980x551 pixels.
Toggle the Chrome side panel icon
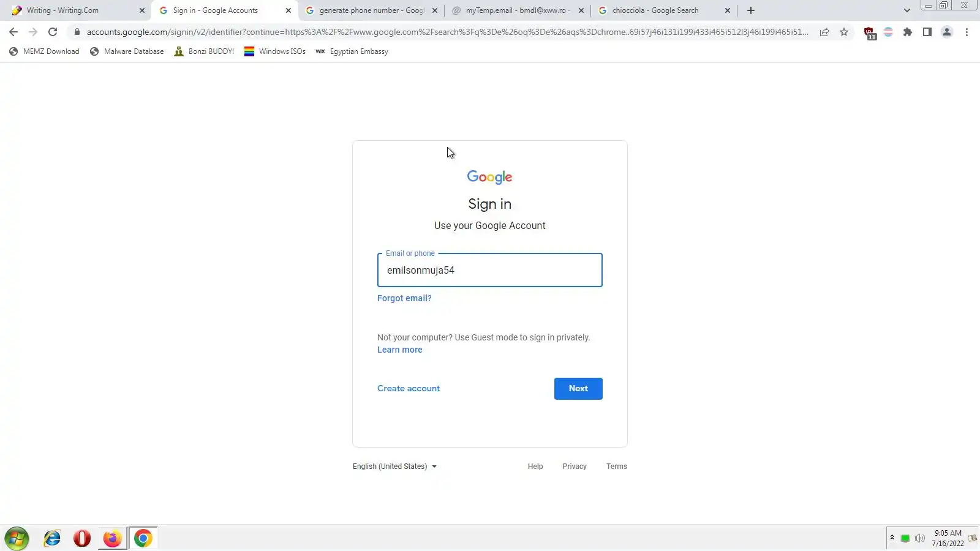pos(927,32)
